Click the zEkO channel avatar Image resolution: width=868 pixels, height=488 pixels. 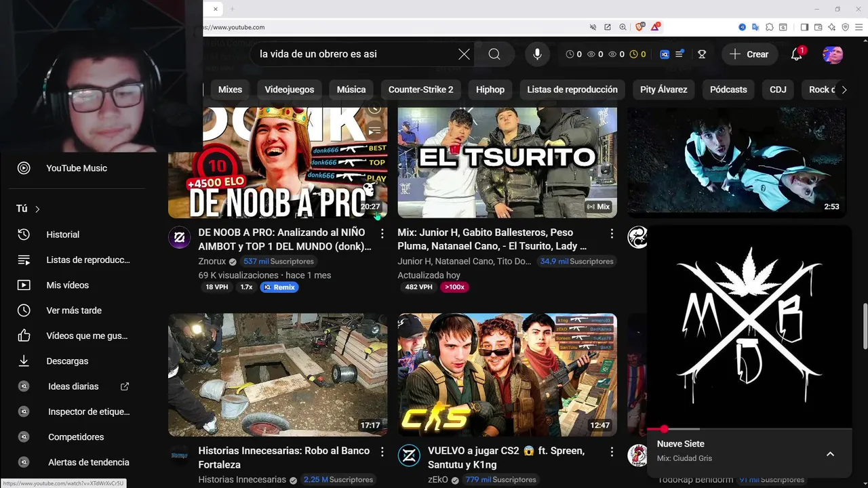[x=409, y=455]
